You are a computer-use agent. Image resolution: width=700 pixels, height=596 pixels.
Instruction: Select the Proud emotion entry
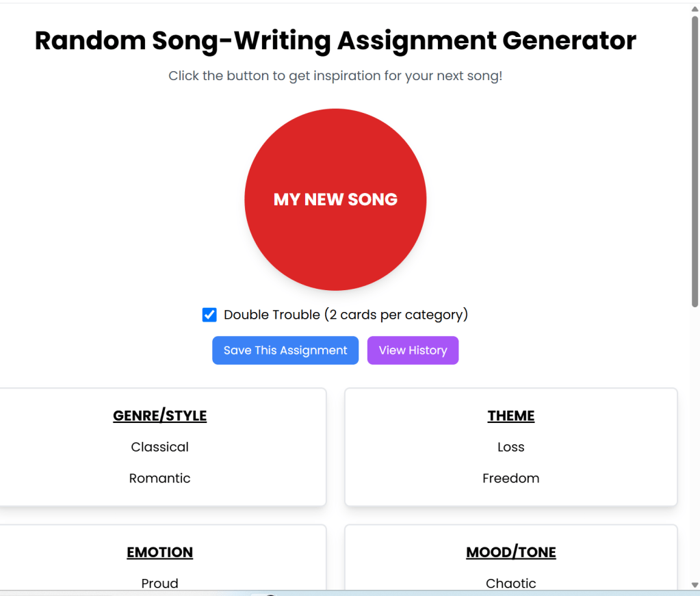coord(159,583)
